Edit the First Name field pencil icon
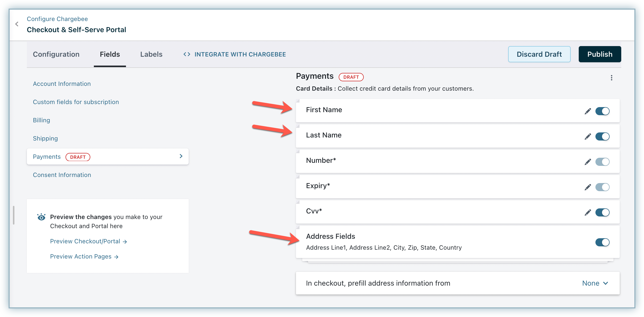 pyautogui.click(x=588, y=111)
